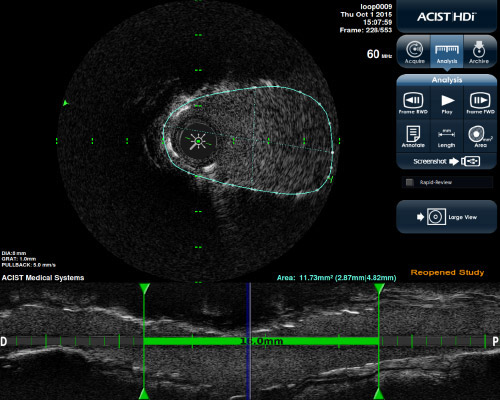500x400 pixels.
Task: Click the 16.0mm green length bar
Action: pyautogui.click(x=261, y=341)
